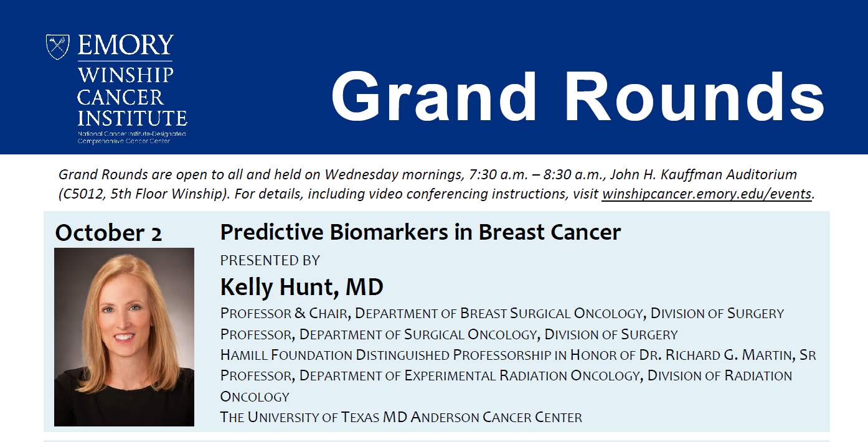868x442 pixels.
Task: Click the PRESENTED BY label
Action: click(x=270, y=260)
